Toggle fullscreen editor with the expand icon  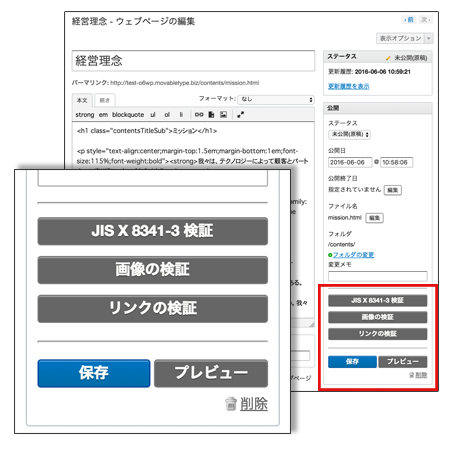(240, 115)
